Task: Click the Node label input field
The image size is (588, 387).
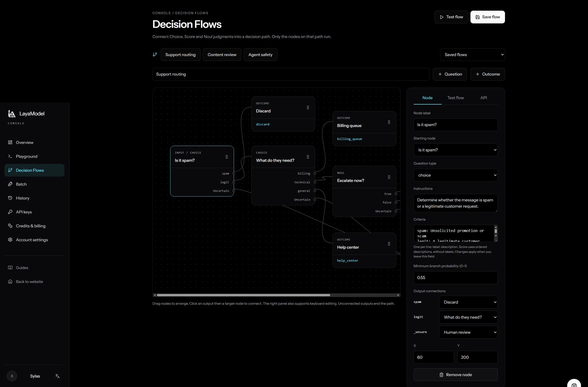Action: [x=455, y=125]
